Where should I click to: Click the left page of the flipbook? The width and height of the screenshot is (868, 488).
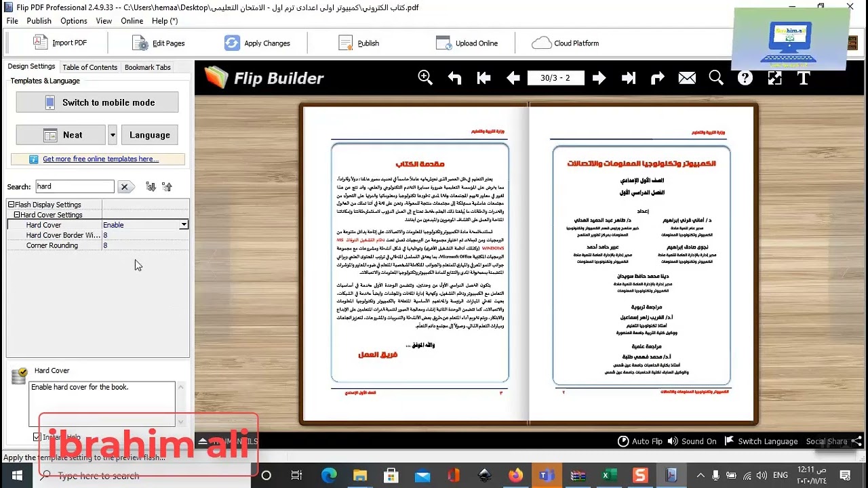(x=416, y=264)
